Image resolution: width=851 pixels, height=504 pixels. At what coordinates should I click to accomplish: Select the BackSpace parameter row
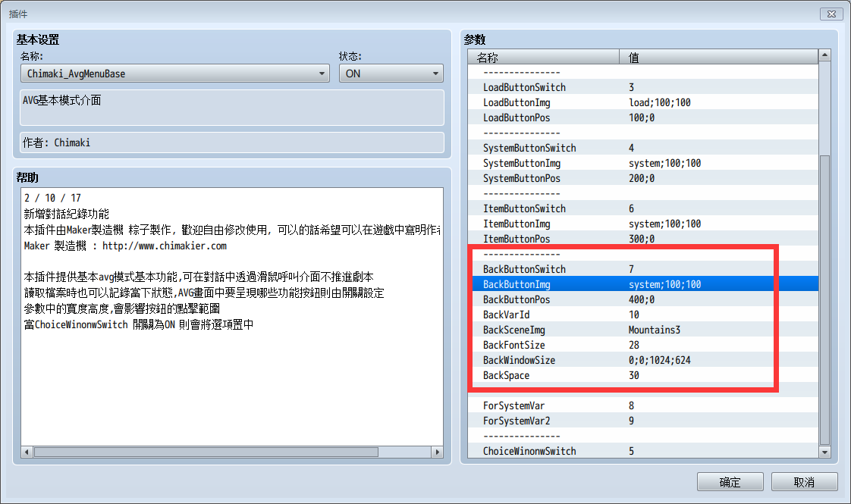(x=643, y=375)
